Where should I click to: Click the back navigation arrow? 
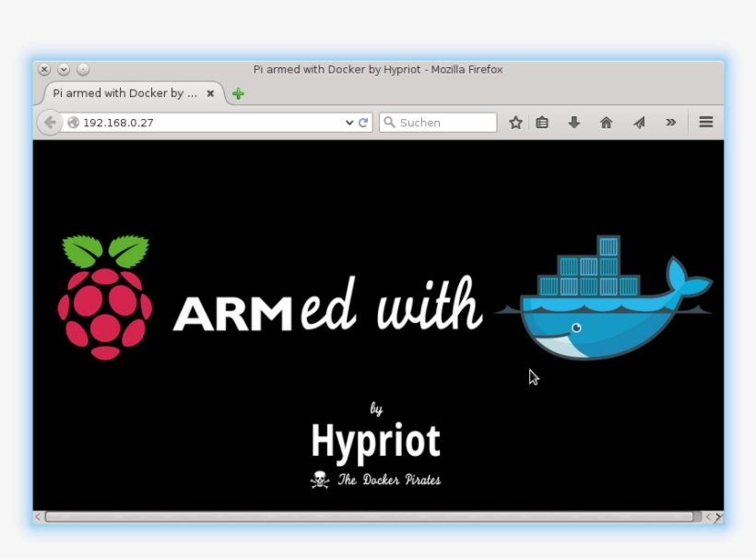(49, 122)
